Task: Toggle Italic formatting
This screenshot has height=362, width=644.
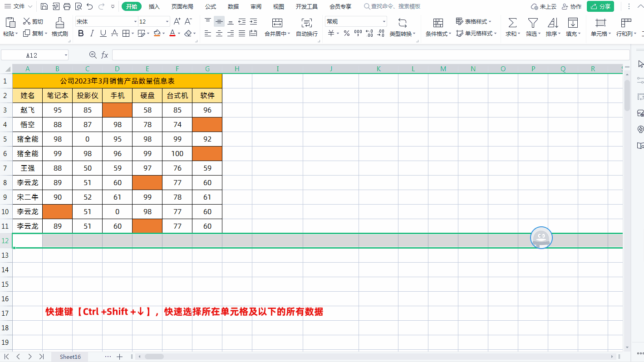Action: click(92, 33)
